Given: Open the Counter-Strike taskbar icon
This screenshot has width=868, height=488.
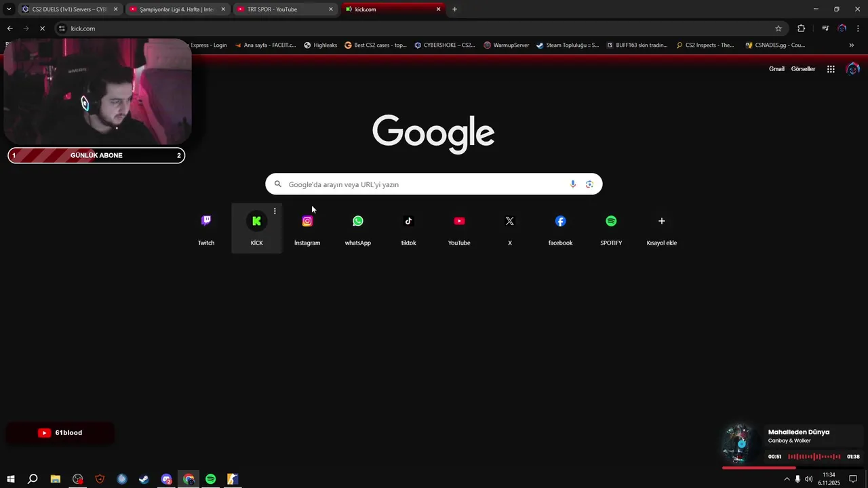Looking at the screenshot, I should 233,479.
